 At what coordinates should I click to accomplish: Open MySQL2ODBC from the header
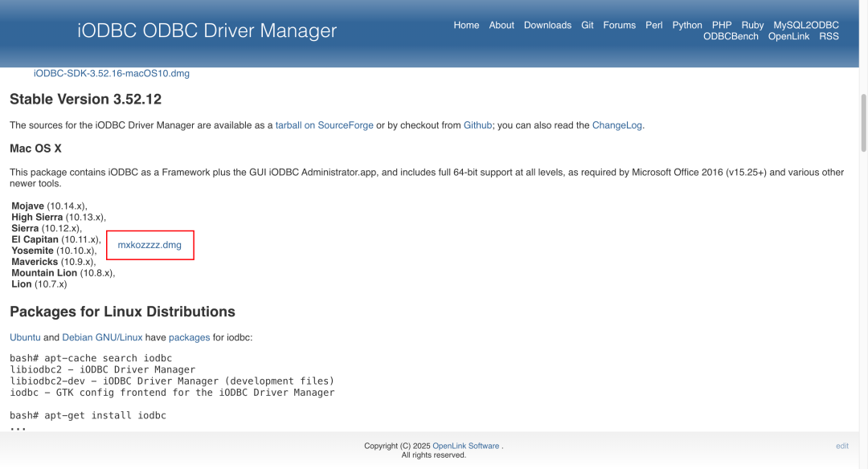(806, 25)
